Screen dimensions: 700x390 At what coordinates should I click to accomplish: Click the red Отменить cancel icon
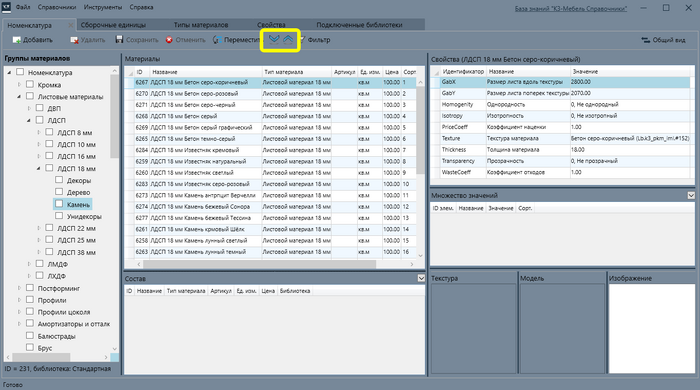click(169, 40)
